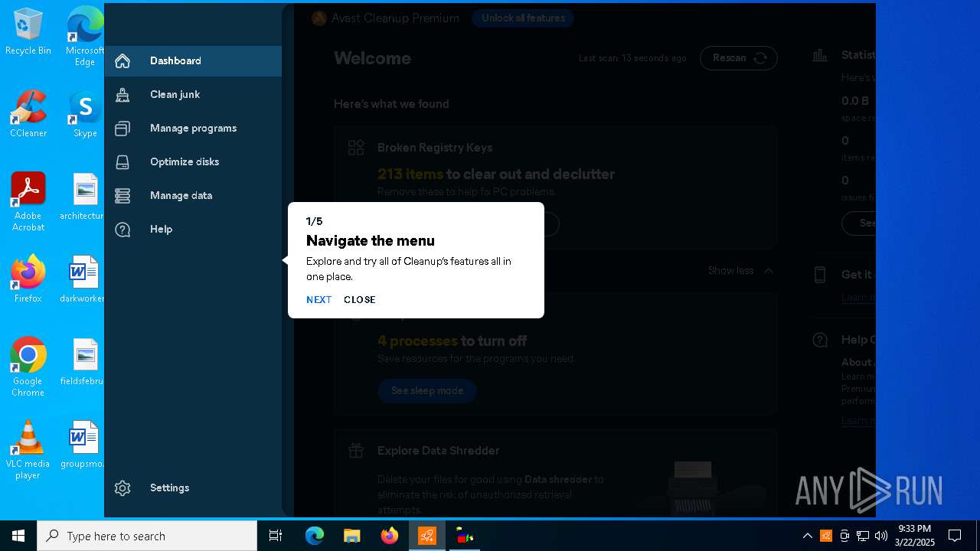The height and width of the screenshot is (551, 980).
Task: Go to Dashboard menu item
Action: pyautogui.click(x=193, y=61)
